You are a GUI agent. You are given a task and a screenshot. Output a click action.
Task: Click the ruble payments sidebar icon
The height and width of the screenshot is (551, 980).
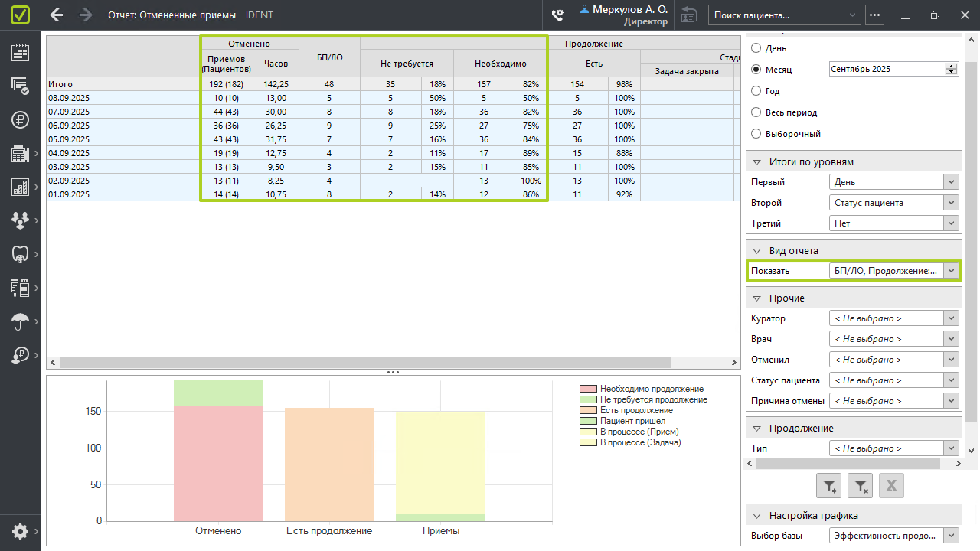(x=20, y=119)
